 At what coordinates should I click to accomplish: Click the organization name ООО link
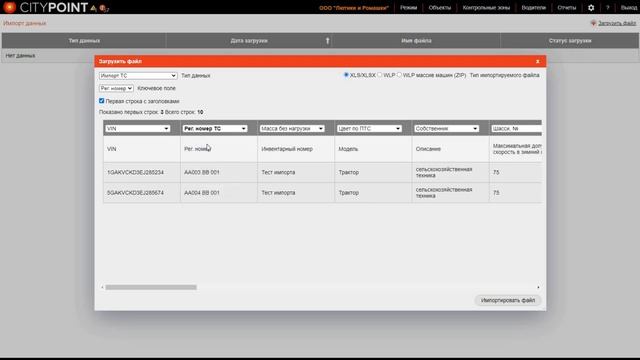click(353, 8)
